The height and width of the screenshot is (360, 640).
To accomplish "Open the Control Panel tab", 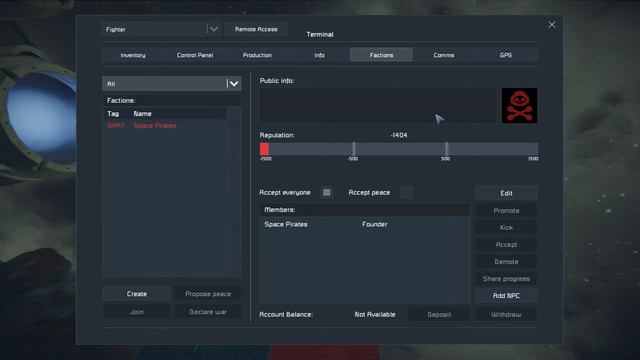I will (x=195, y=55).
